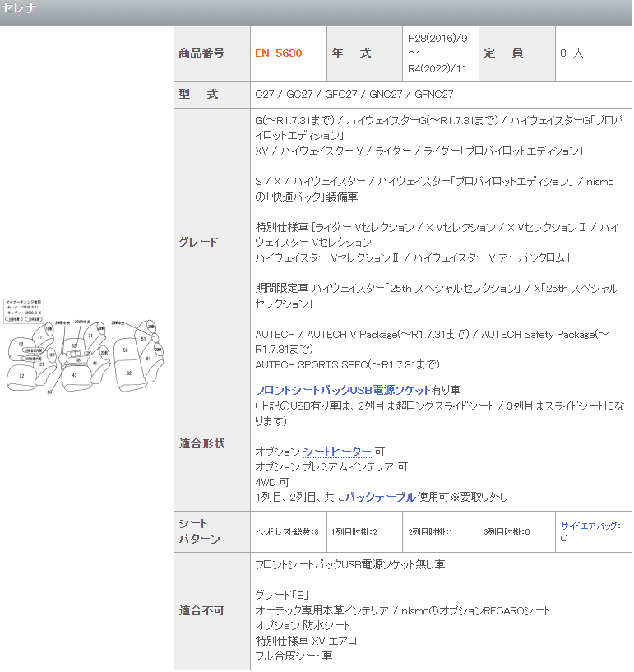Screen dimensions: 634x672
Task: Select the 適合形状 label cell
Action: [x=212, y=444]
